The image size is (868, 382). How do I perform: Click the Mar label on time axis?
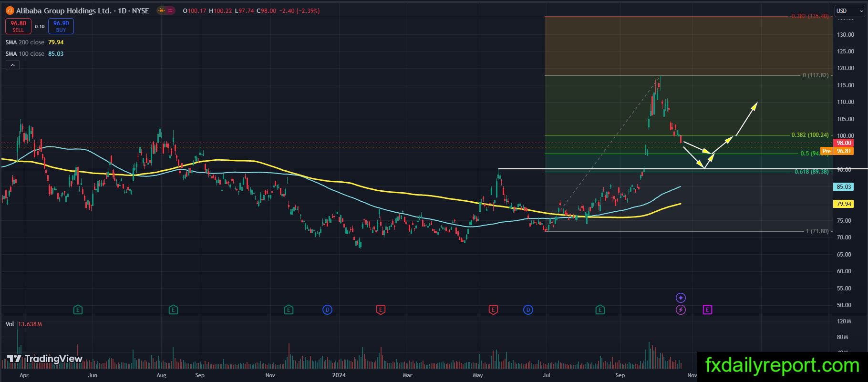tap(407, 375)
